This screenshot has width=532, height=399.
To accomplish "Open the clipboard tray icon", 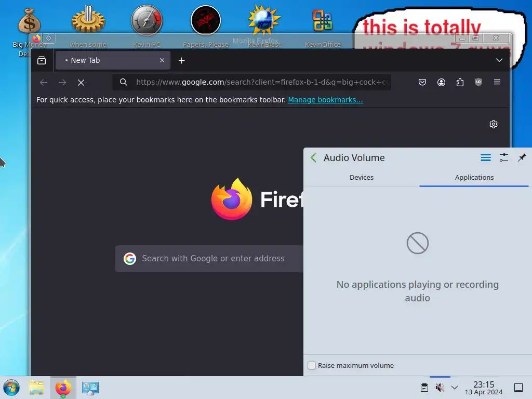I will pos(424,388).
